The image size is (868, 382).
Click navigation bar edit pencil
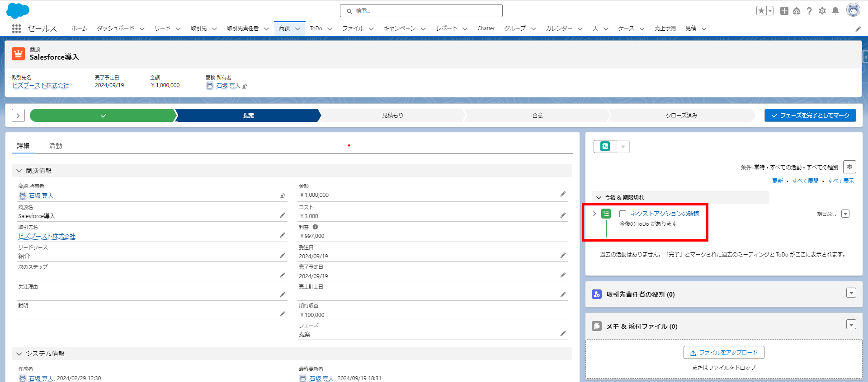click(858, 29)
